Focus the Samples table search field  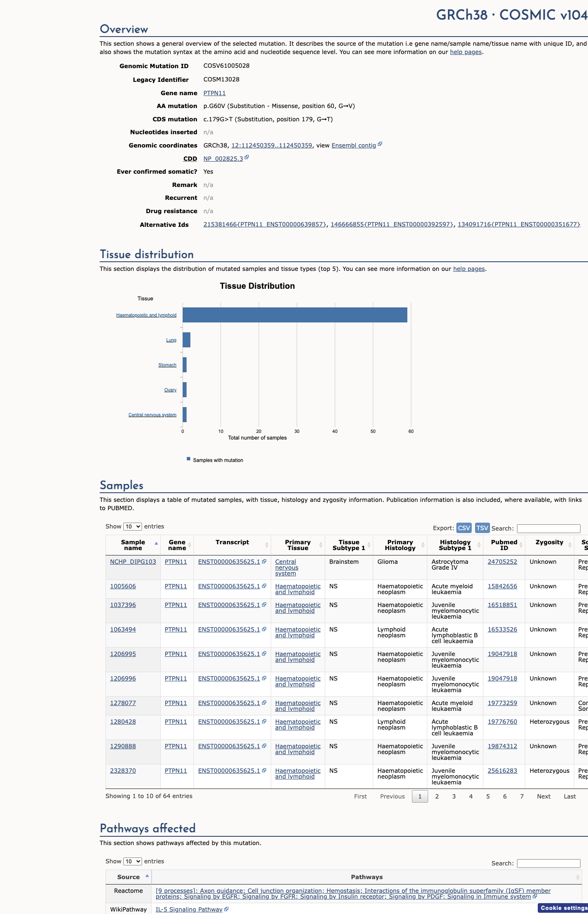(549, 528)
